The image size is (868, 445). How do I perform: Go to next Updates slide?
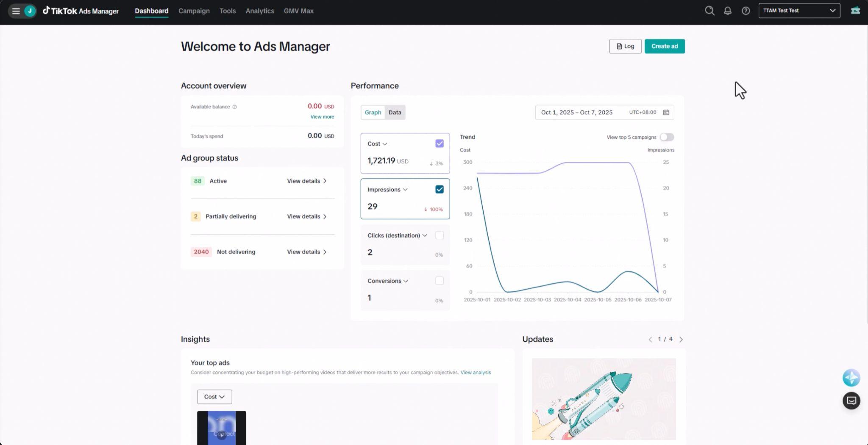pyautogui.click(x=681, y=340)
